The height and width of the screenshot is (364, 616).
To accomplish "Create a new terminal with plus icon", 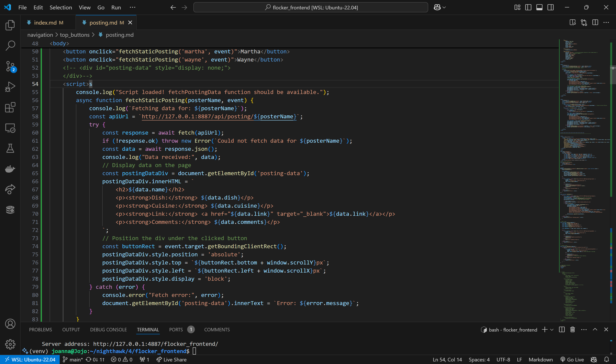I will pyautogui.click(x=545, y=329).
